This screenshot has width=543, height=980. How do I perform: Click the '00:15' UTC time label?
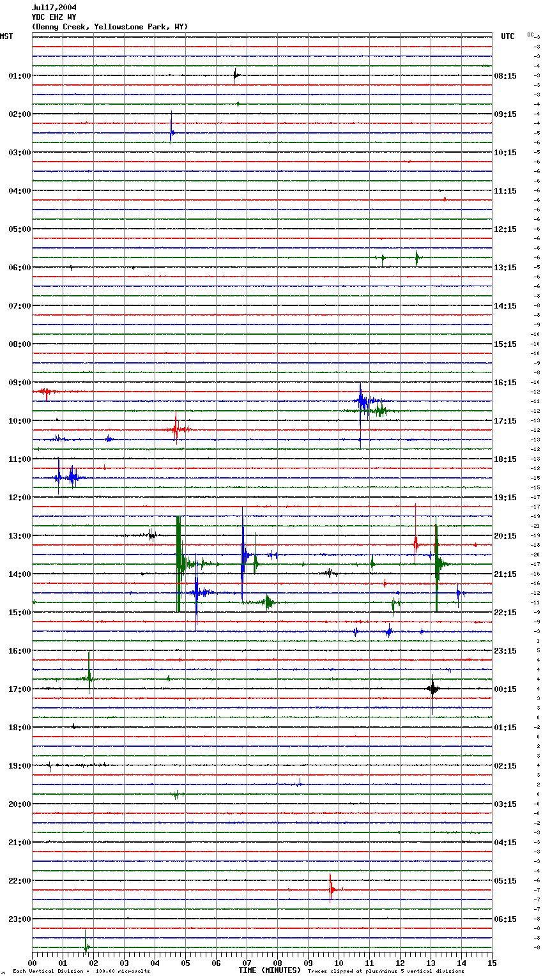505,689
